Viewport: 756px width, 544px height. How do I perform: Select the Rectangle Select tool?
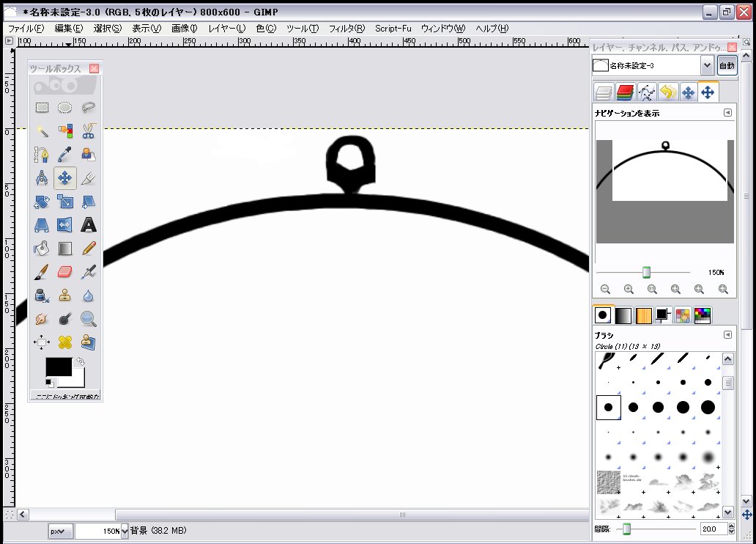[x=42, y=107]
